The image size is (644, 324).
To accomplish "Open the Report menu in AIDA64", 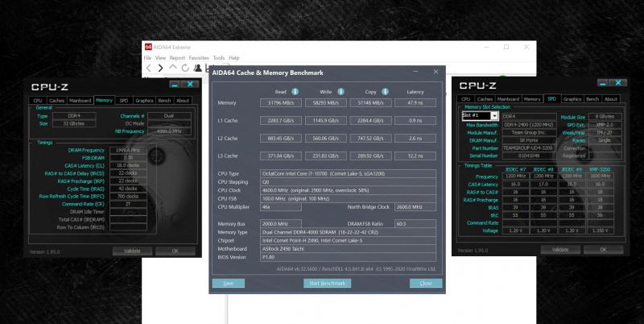I will click(177, 58).
